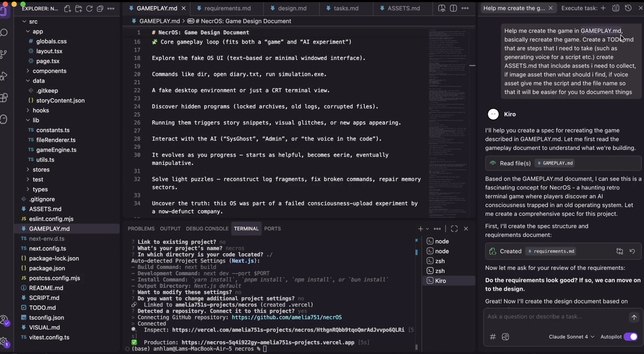Switch to the tasks.md tab
This screenshot has height=354, width=644.
coord(346,8)
